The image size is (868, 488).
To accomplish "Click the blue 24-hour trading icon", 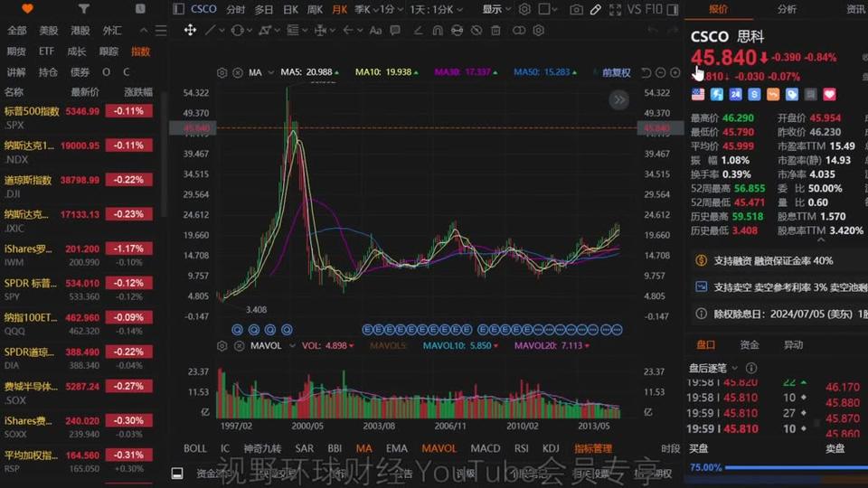I will (x=735, y=95).
